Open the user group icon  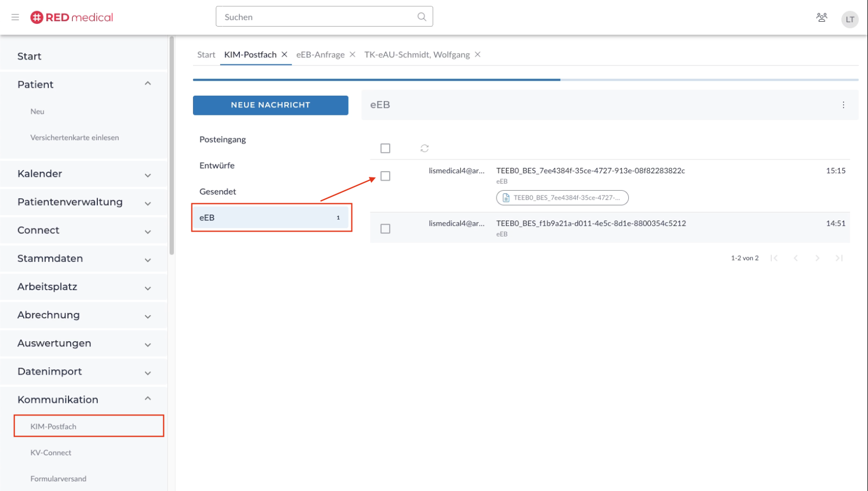[821, 18]
